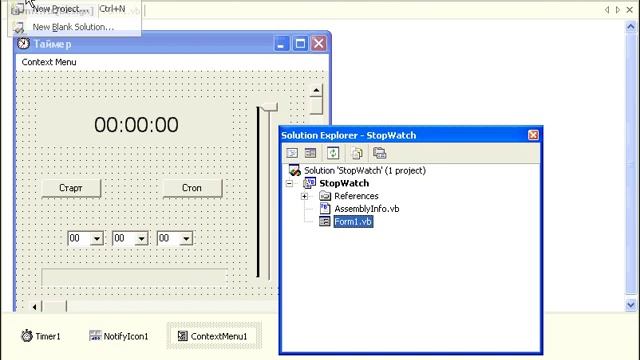The height and width of the screenshot is (360, 640).
Task: Choose New Project... menu entry
Action: (x=76, y=9)
